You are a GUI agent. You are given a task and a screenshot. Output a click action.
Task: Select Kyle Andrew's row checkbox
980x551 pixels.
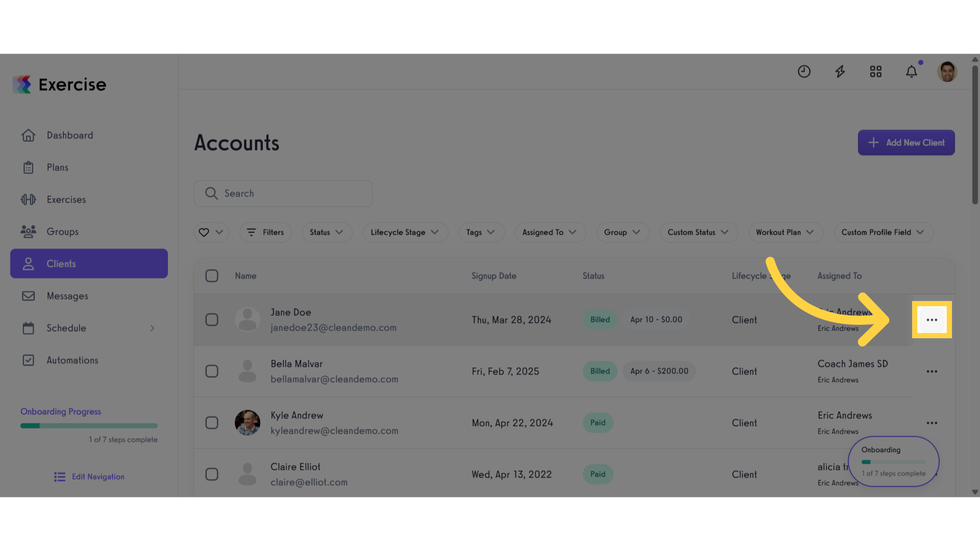(x=212, y=423)
